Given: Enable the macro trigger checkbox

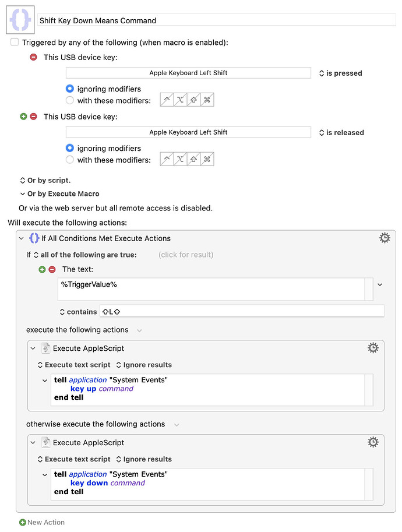Looking at the screenshot, I should (14, 42).
